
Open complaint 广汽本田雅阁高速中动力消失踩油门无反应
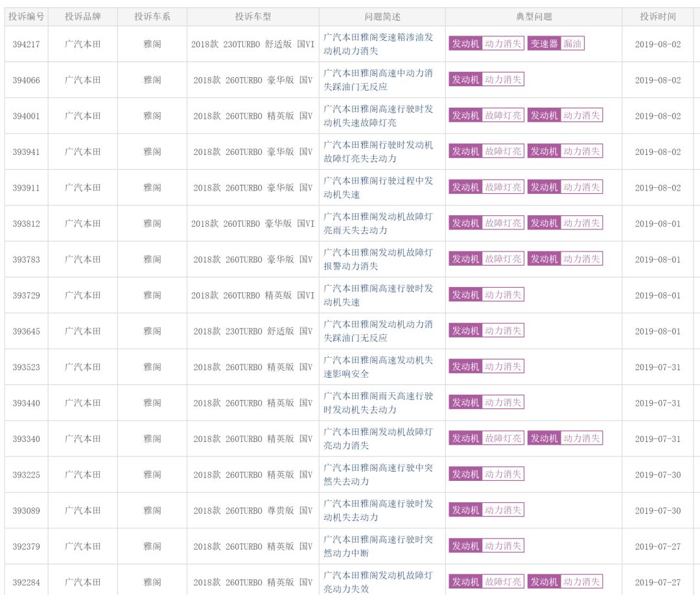click(x=378, y=80)
